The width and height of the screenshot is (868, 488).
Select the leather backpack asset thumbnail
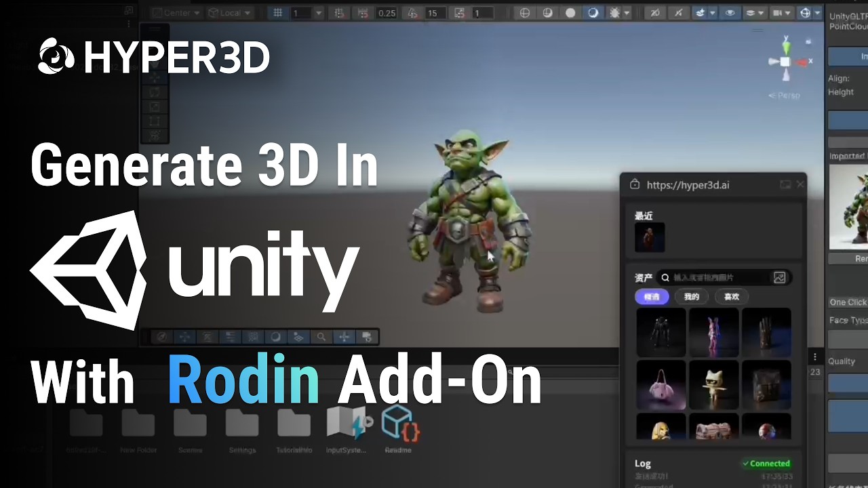click(766, 385)
